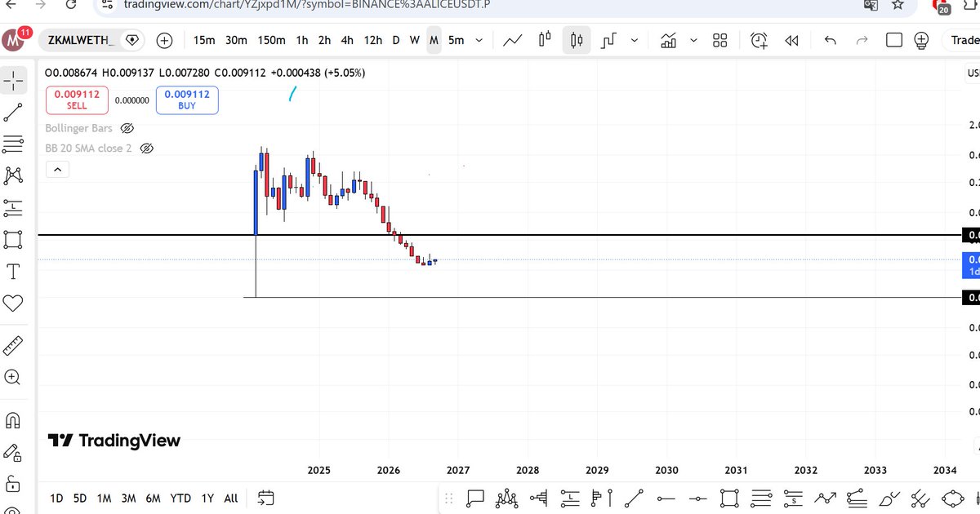Click the browser reload button

click(x=71, y=4)
